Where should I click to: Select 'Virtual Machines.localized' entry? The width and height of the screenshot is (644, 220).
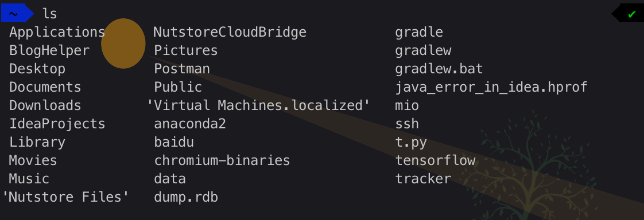(x=259, y=105)
